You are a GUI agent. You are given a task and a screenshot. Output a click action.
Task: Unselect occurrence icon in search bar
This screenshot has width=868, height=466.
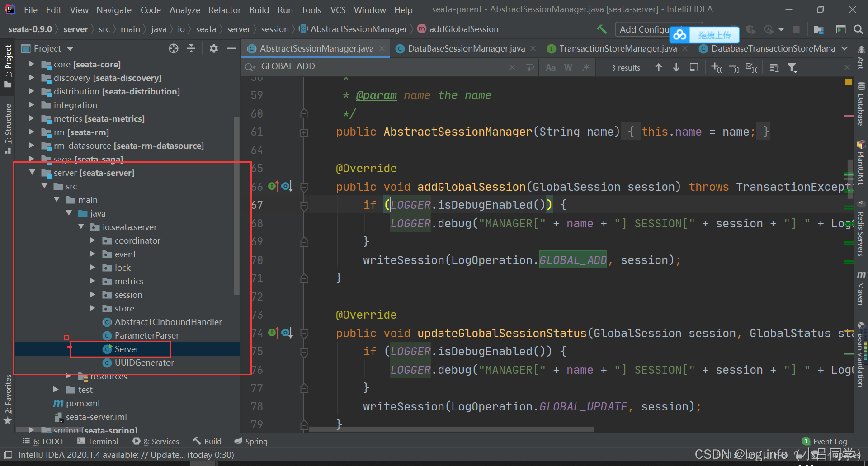734,68
